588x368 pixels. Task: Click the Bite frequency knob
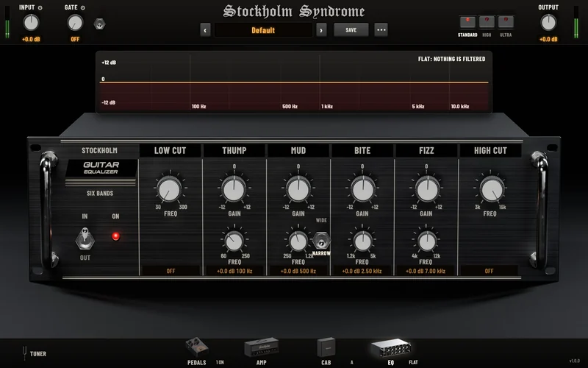pyautogui.click(x=362, y=241)
